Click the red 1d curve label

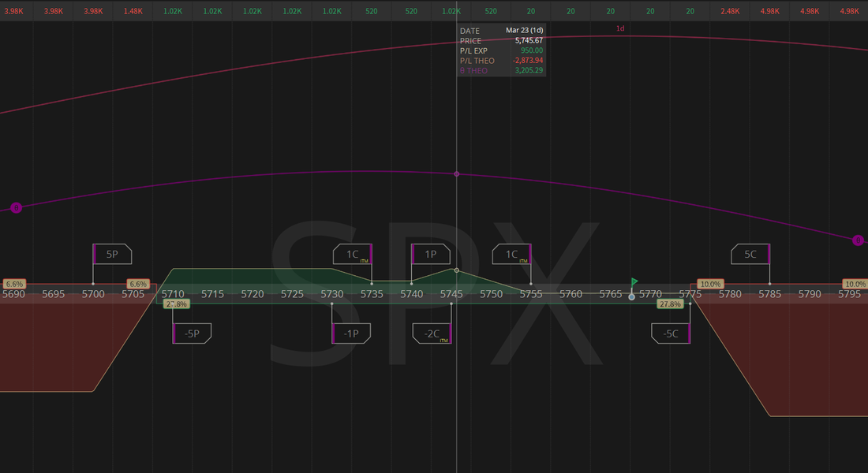tap(620, 28)
